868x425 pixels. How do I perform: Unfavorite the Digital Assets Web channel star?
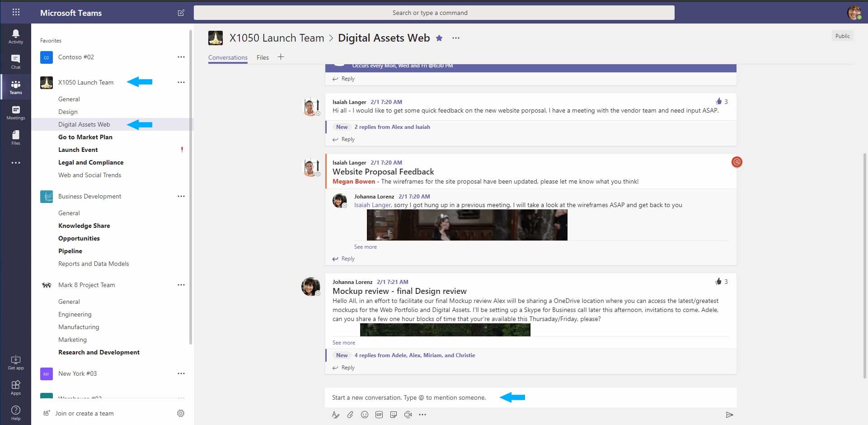point(439,38)
